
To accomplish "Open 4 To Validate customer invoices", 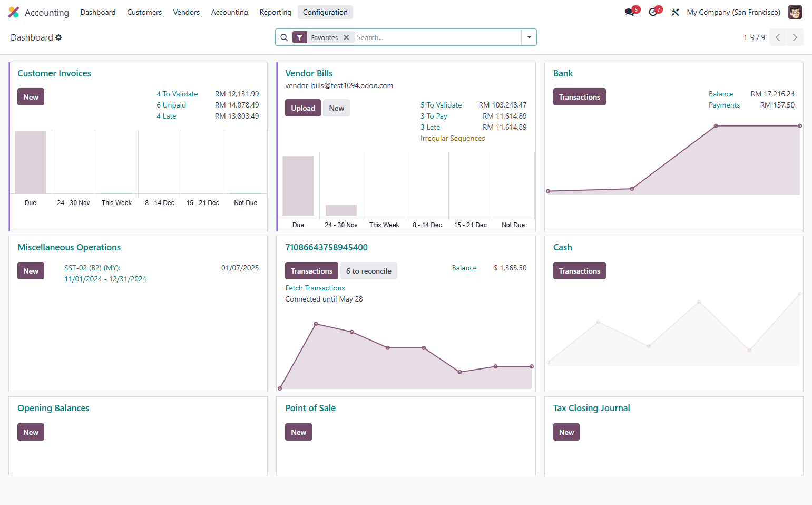I will pyautogui.click(x=177, y=94).
